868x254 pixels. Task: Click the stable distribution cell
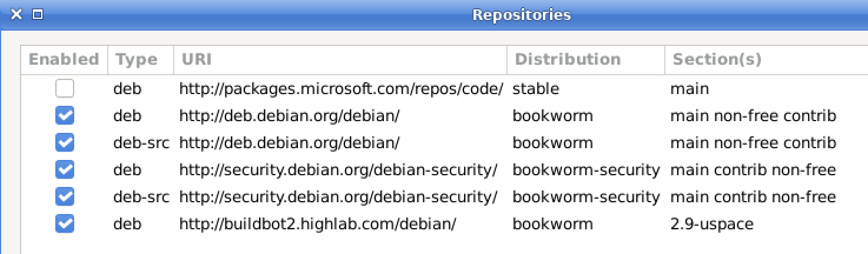pyautogui.click(x=536, y=89)
